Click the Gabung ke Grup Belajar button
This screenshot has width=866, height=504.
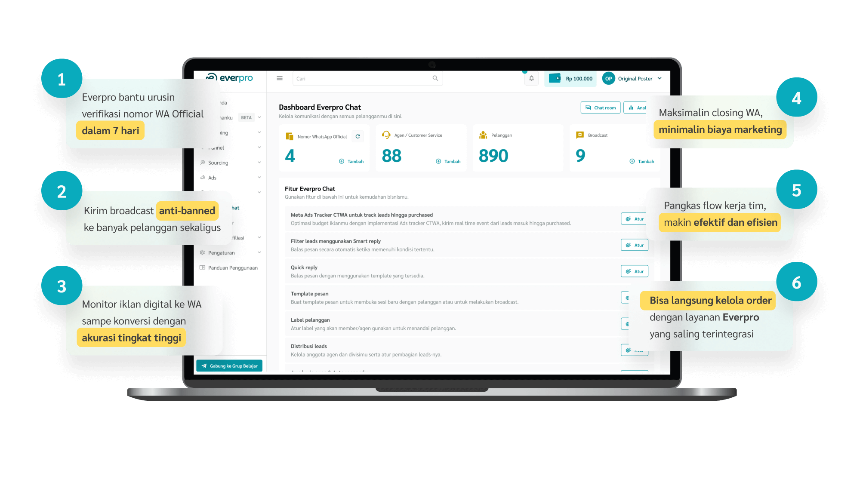point(234,366)
